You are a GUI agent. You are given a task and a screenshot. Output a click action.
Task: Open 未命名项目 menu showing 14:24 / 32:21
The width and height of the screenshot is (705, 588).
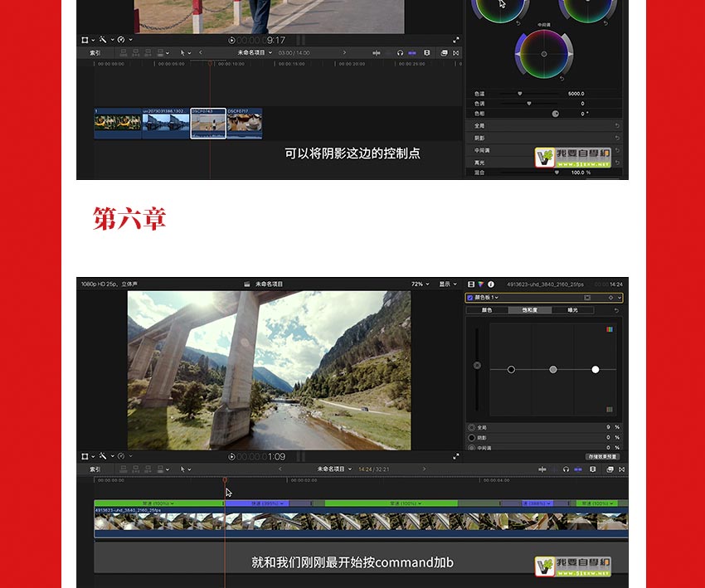point(334,469)
